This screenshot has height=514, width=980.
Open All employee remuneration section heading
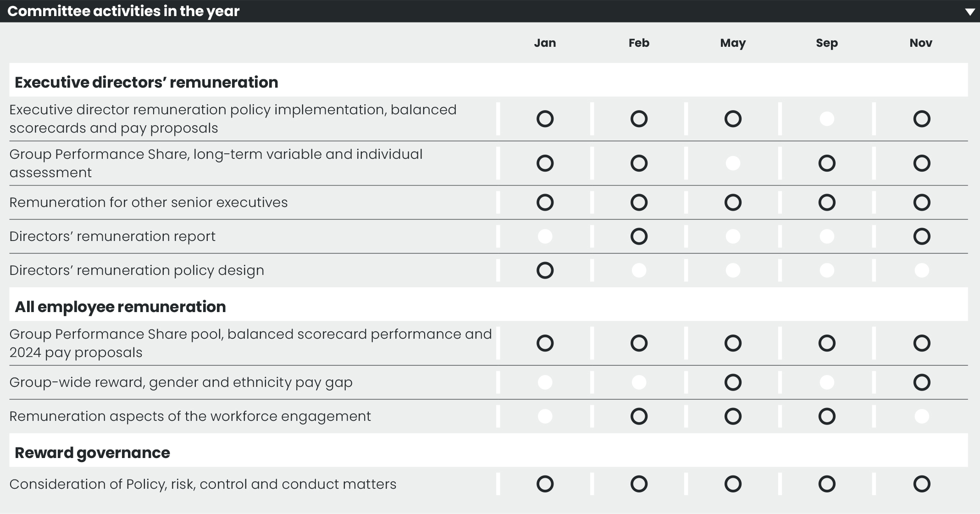click(120, 307)
